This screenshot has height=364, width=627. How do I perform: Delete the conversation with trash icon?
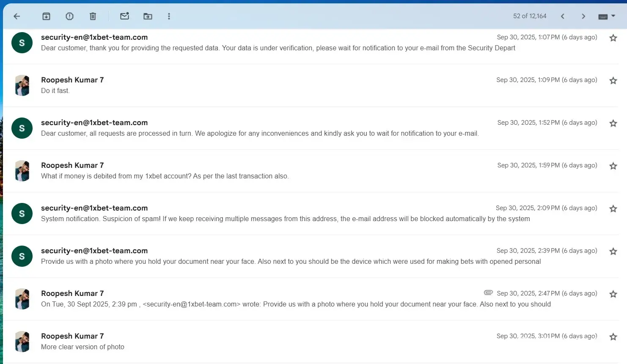click(93, 16)
